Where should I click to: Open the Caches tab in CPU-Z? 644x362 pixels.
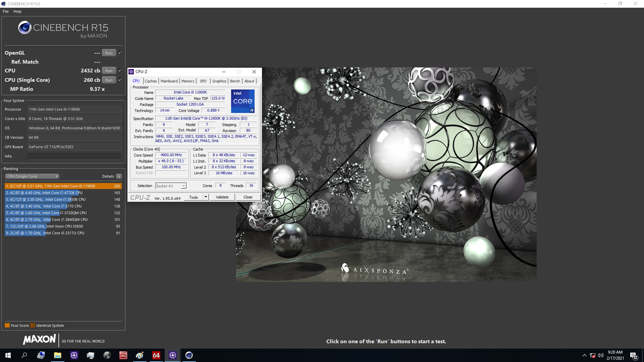[x=150, y=81]
